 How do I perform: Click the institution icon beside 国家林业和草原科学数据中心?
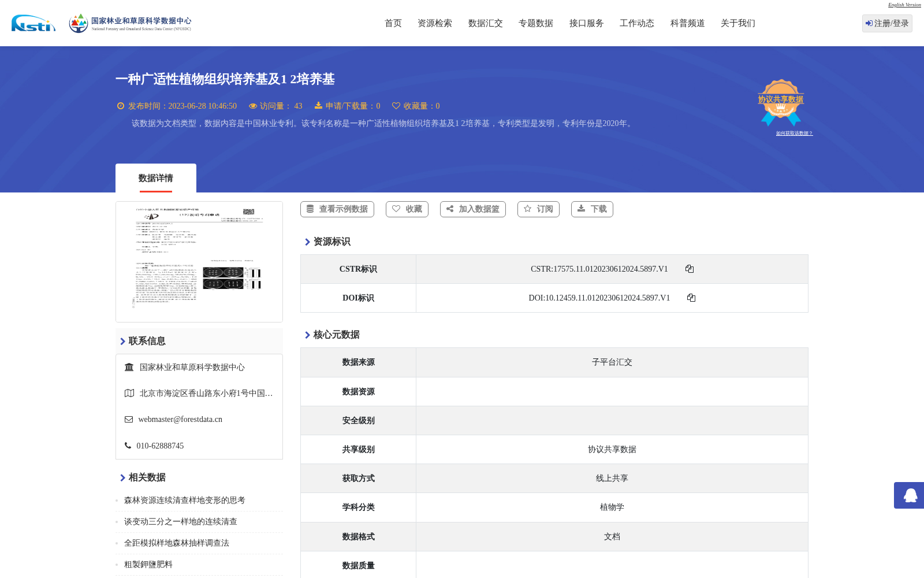129,367
